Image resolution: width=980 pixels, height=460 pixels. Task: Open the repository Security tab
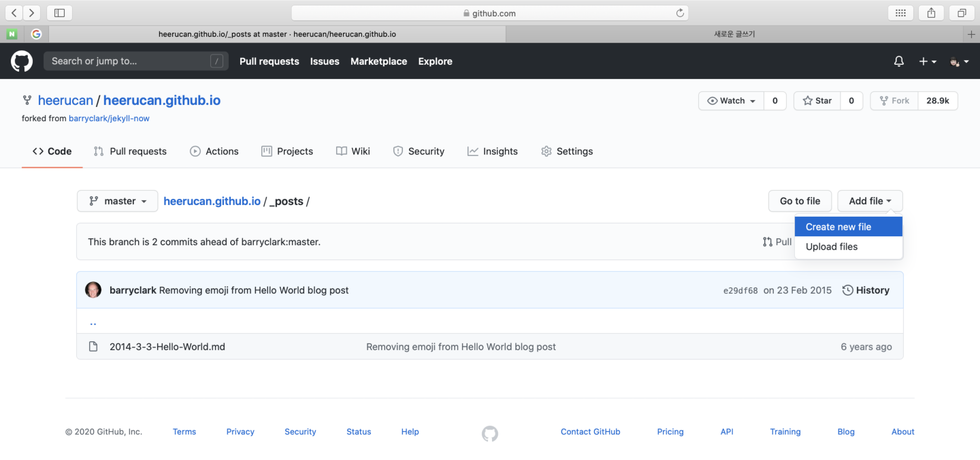(x=418, y=152)
